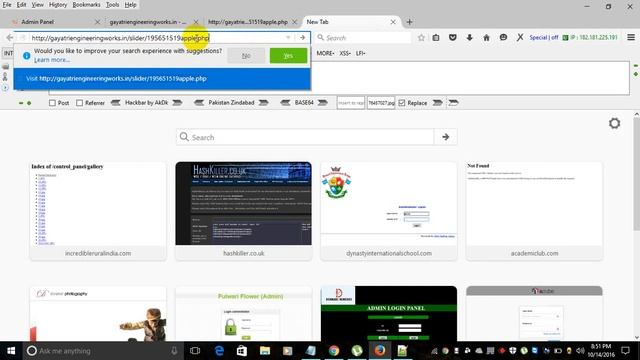640x360 pixels.
Task: Click left arrow beside Pakistan Zindabad
Action: pos(199,103)
